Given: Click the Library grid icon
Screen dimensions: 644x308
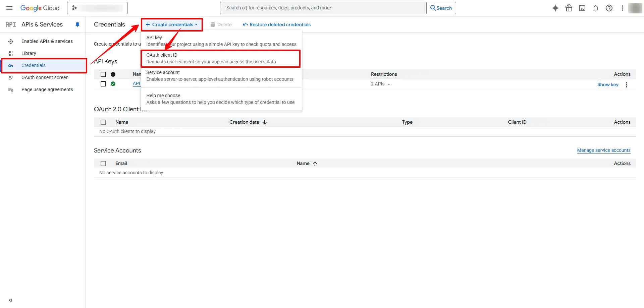Looking at the screenshot, I should point(11,53).
